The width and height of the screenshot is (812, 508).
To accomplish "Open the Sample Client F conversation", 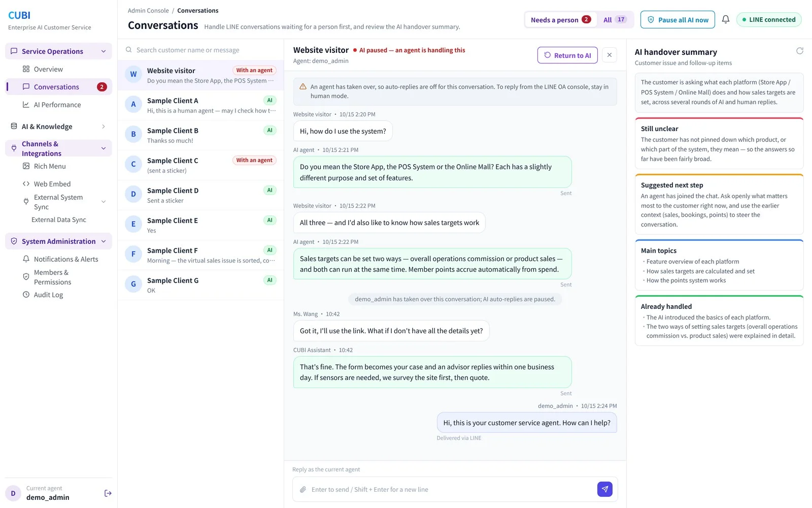I will coord(201,255).
